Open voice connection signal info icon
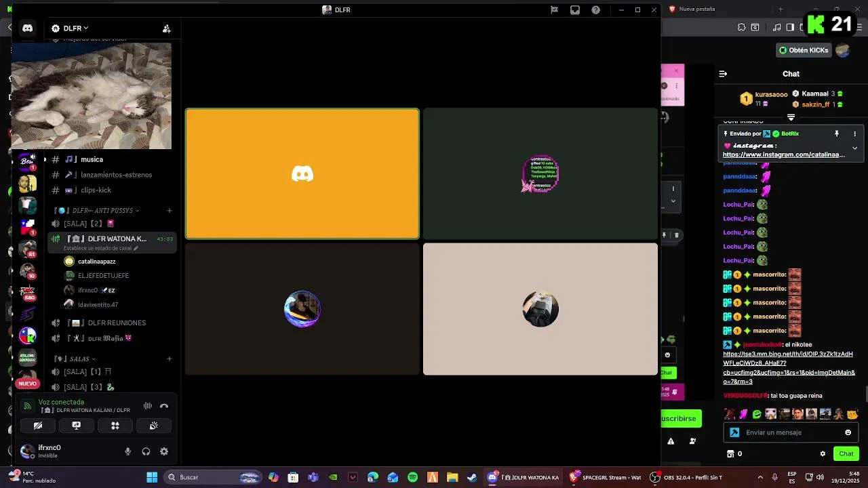This screenshot has width=868, height=488. click(x=27, y=406)
